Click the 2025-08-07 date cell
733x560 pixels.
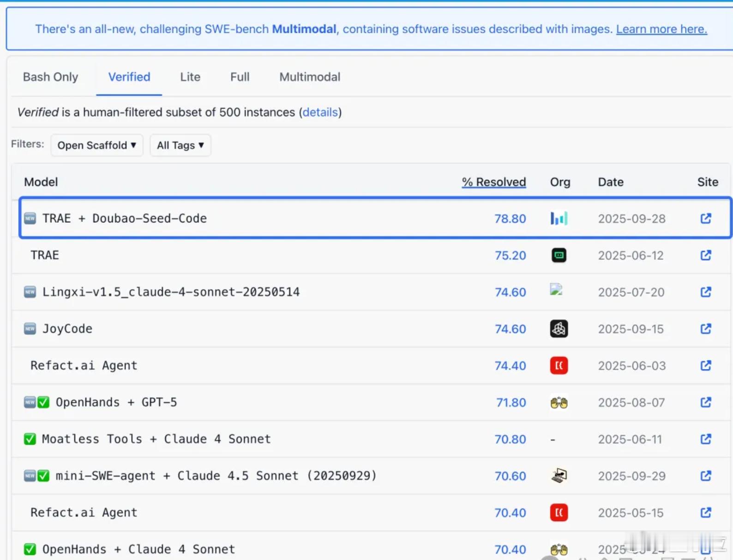coord(631,403)
